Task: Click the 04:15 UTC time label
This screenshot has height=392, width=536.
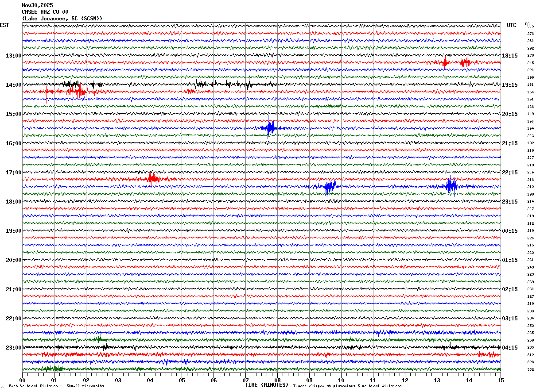Action: [x=509, y=348]
